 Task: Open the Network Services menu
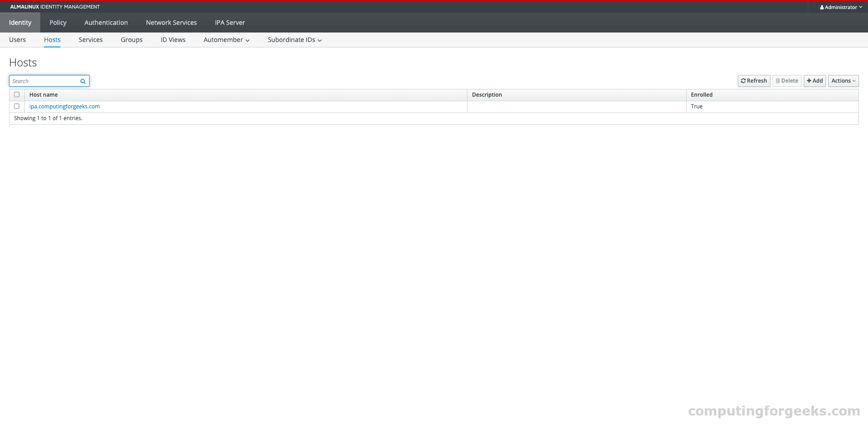[171, 22]
